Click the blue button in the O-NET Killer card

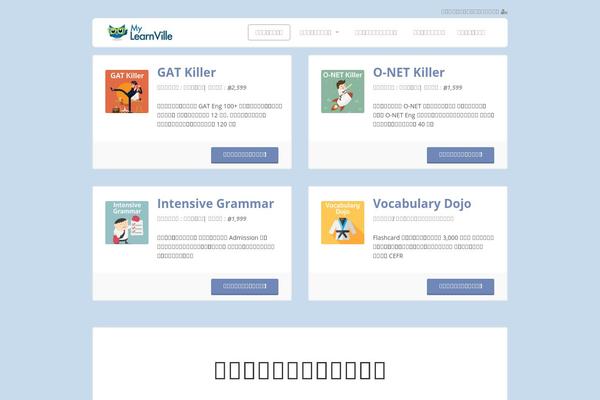[x=460, y=155]
